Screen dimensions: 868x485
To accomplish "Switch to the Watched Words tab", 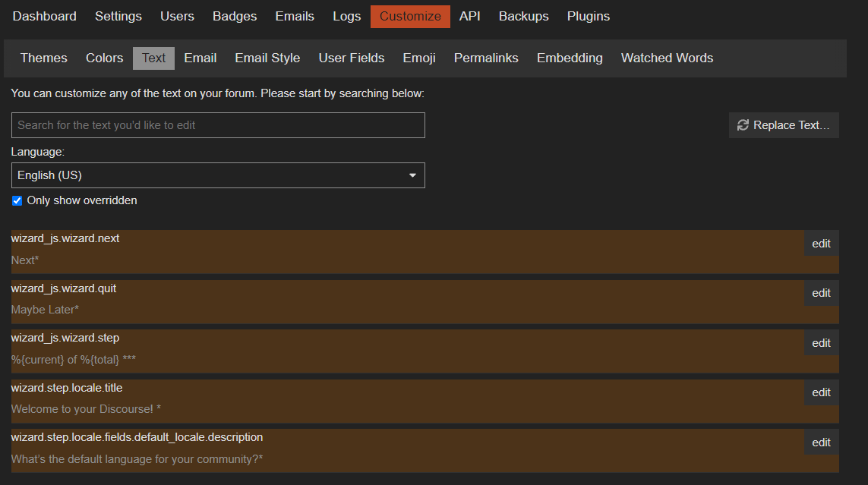I will tap(667, 58).
